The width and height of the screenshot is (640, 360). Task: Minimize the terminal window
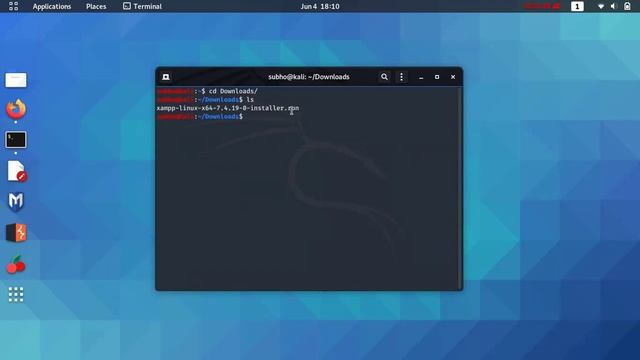coord(421,77)
